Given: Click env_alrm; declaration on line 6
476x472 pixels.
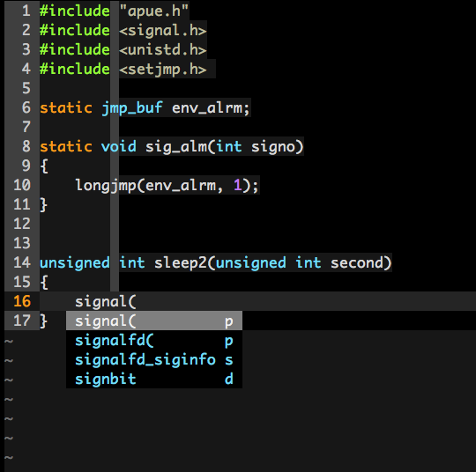Looking at the screenshot, I should 211,108.
